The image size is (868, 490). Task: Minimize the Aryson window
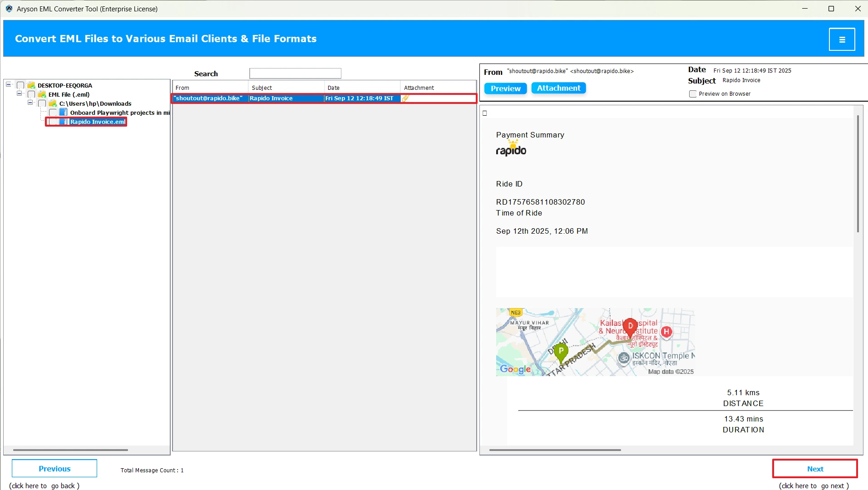[805, 9]
